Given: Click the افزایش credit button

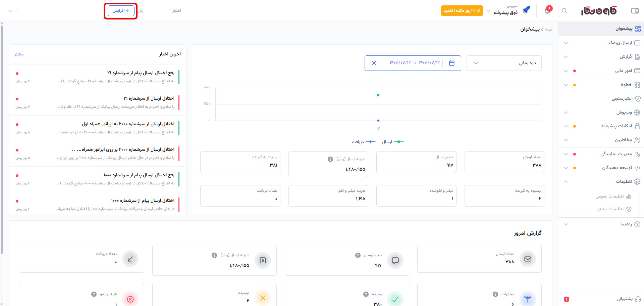Looking at the screenshot, I should [121, 11].
